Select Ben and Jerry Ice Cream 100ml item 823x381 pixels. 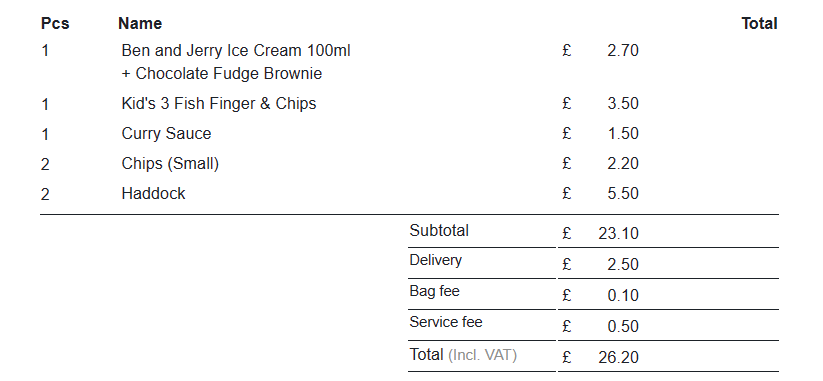pyautogui.click(x=236, y=51)
